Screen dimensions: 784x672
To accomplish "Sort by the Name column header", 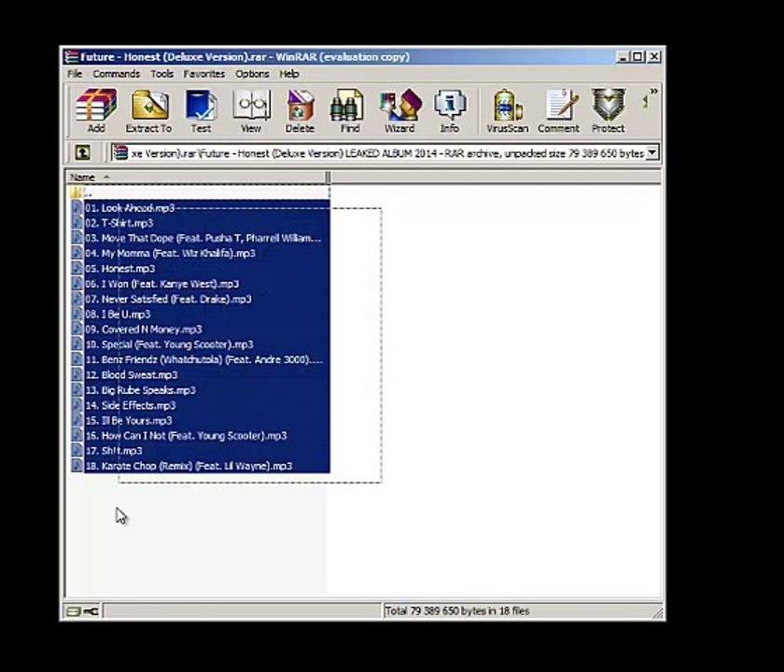I will pyautogui.click(x=196, y=177).
